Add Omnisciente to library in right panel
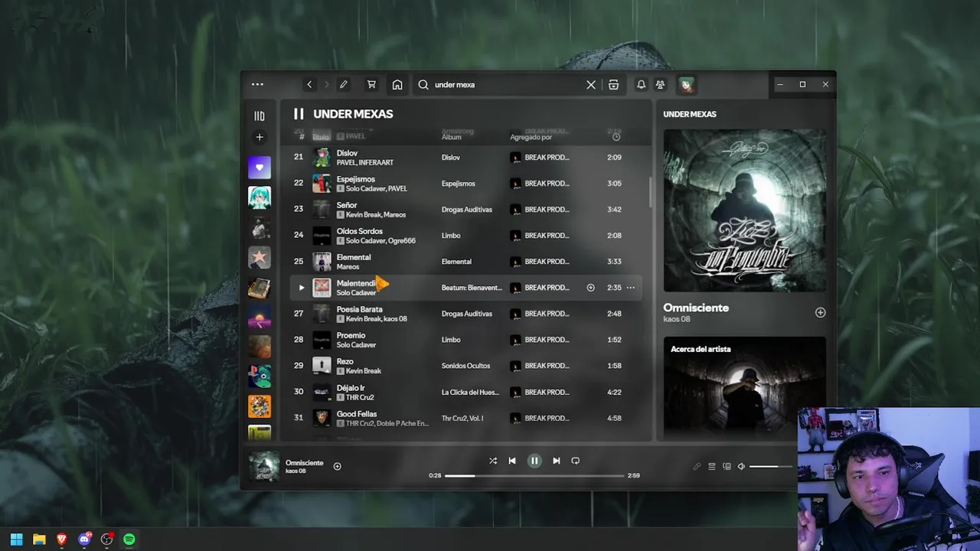Viewport: 980px width, 551px height. 820,312
